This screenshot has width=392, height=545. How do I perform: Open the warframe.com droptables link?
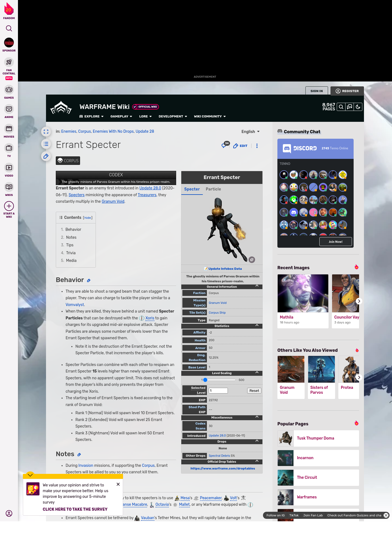(x=223, y=468)
